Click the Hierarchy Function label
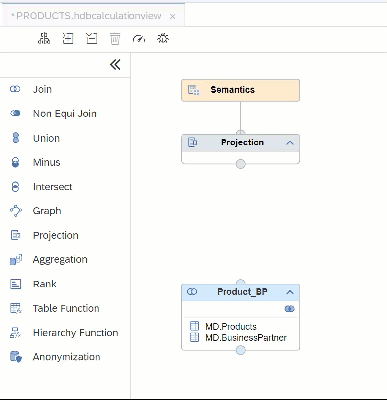The width and height of the screenshot is (387, 400). [x=76, y=333]
